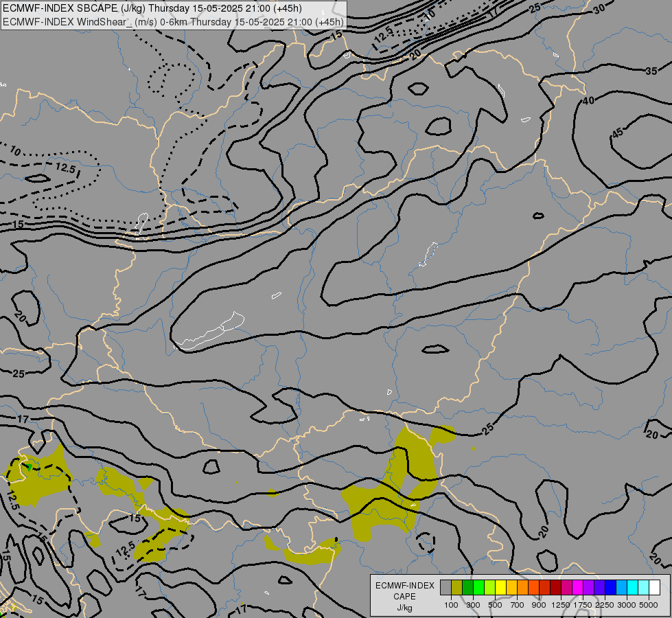Click the 30 contour label at top right
Image resolution: width=672 pixels, height=618 pixels.
[599, 10]
